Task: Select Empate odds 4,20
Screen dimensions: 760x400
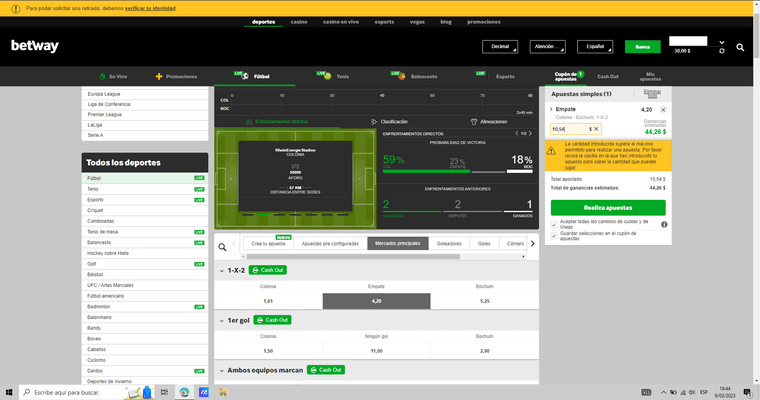Action: point(377,301)
